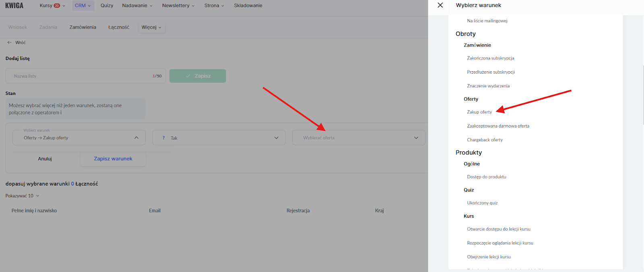
Task: Open the CRM dropdown menu
Action: tap(83, 6)
